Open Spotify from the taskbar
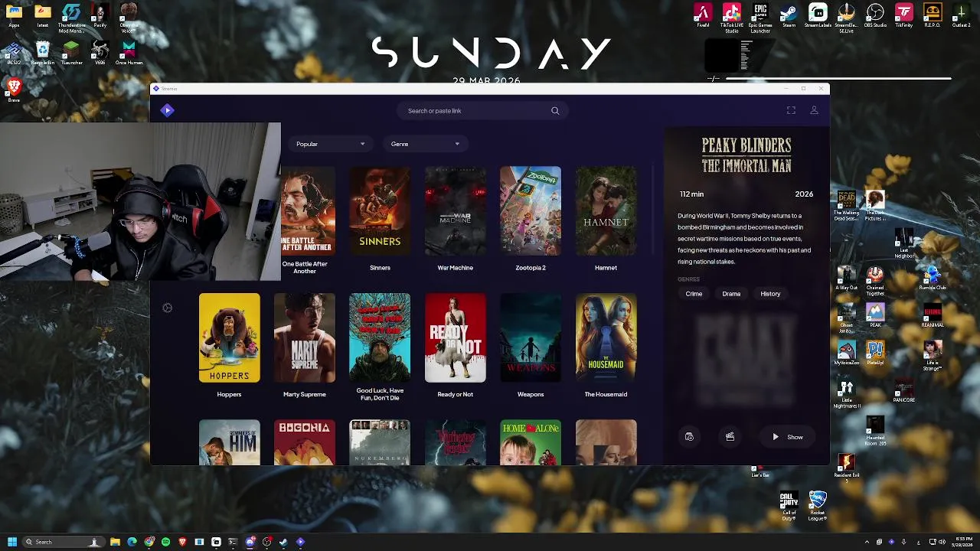The width and height of the screenshot is (980, 551). click(x=165, y=542)
